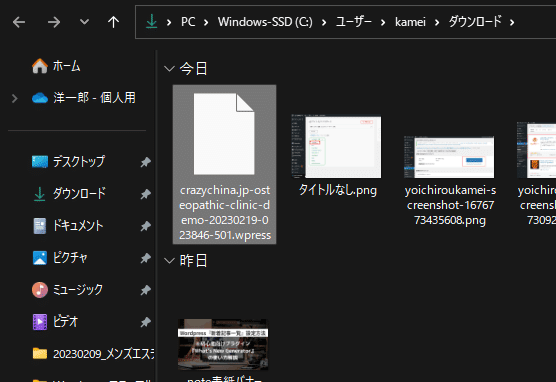Image resolution: width=556 pixels, height=382 pixels.
Task: Expand chevron after Windows-SSD (C:) breadcrumb
Action: click(324, 23)
